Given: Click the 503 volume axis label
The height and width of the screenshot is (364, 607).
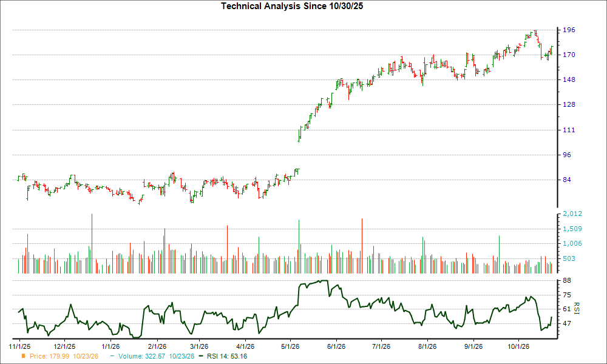Looking at the screenshot, I should coord(569,259).
